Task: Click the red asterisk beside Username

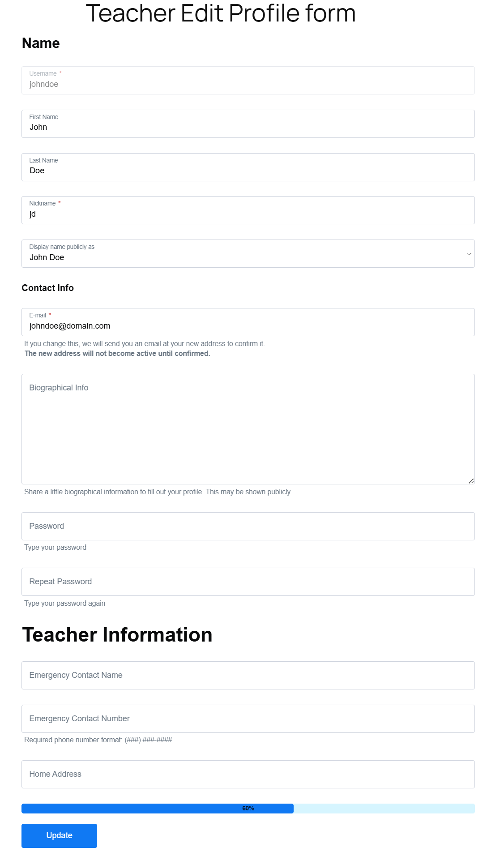Action: coord(60,73)
